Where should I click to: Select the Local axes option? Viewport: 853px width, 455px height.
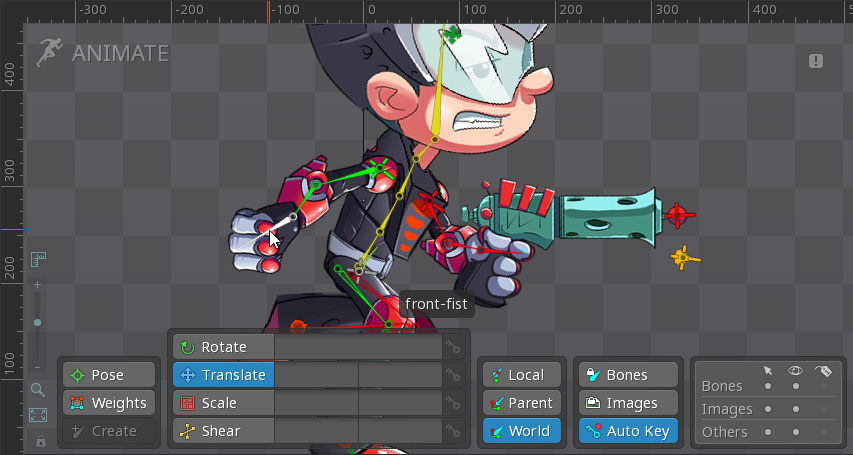(x=521, y=375)
